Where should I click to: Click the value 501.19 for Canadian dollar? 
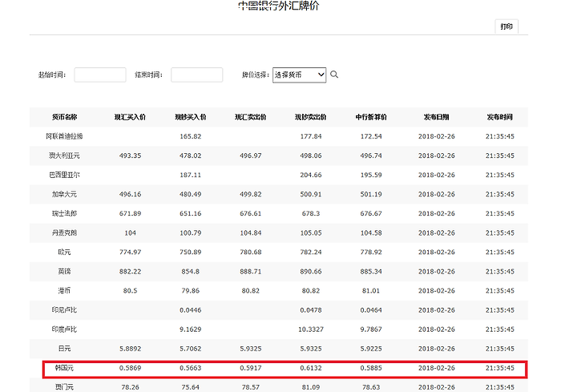371,194
